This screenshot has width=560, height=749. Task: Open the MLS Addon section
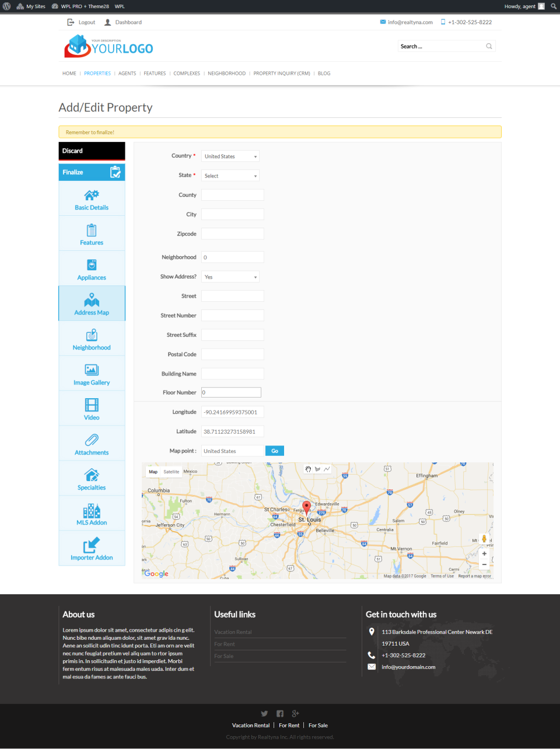92,514
